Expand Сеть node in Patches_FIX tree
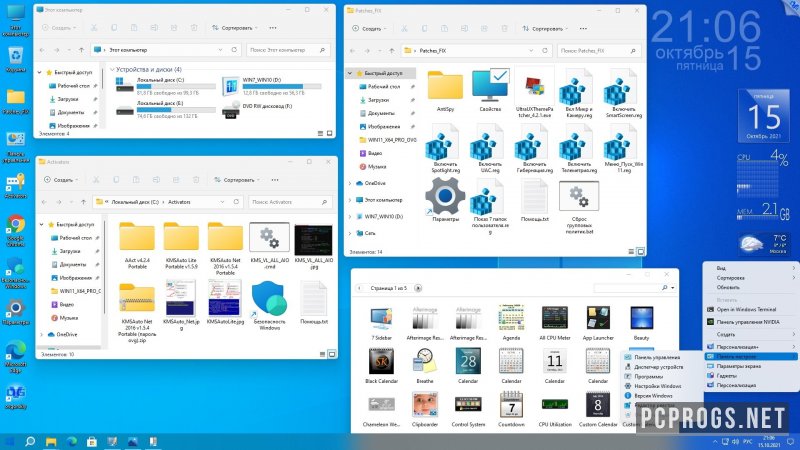This screenshot has height=450, width=800. coord(350,233)
